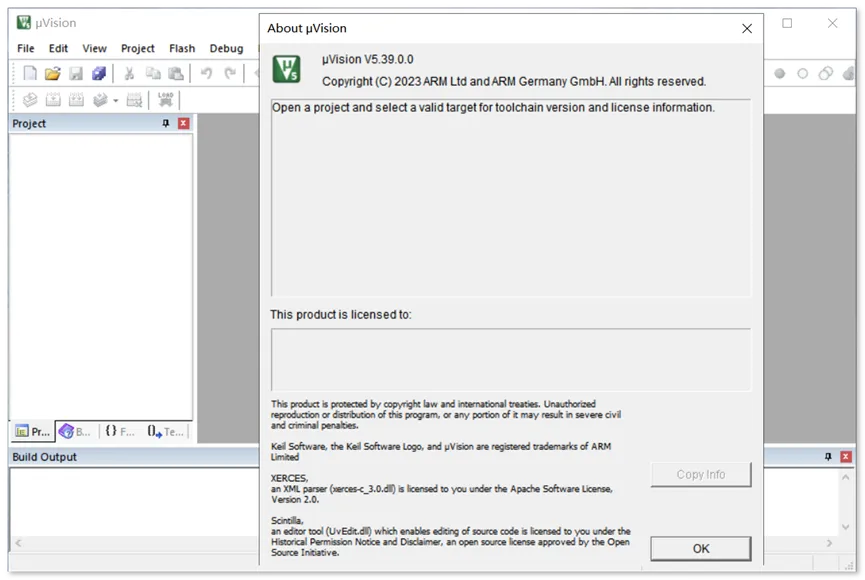Start batch build using its toolbar icon

click(100, 100)
